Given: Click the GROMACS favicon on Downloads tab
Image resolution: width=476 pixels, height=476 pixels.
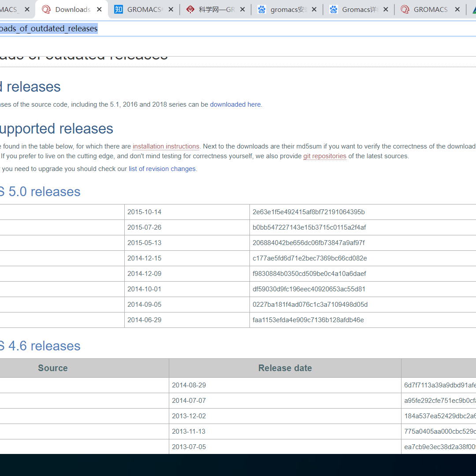Looking at the screenshot, I should [46, 9].
